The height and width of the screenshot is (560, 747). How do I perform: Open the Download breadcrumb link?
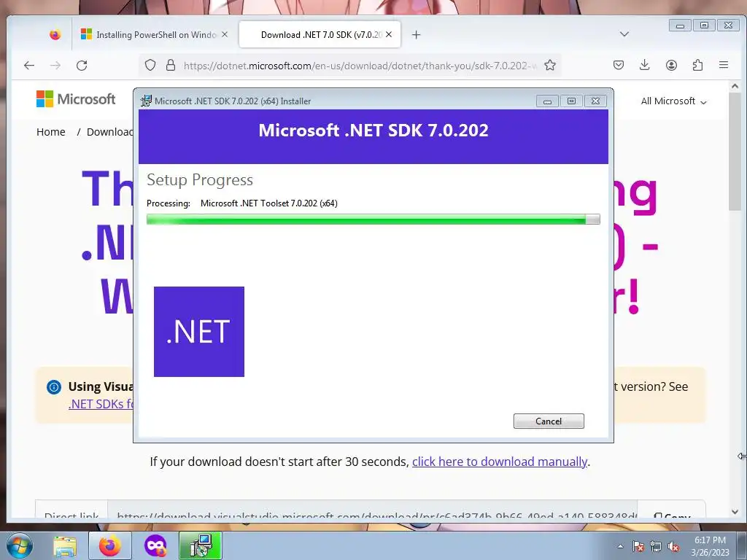(109, 132)
